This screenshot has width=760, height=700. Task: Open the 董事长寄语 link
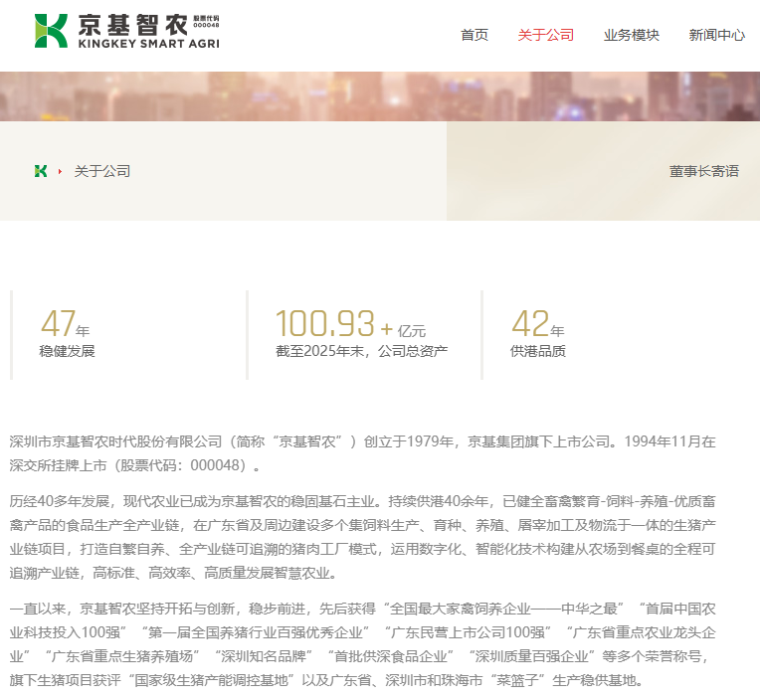click(703, 171)
